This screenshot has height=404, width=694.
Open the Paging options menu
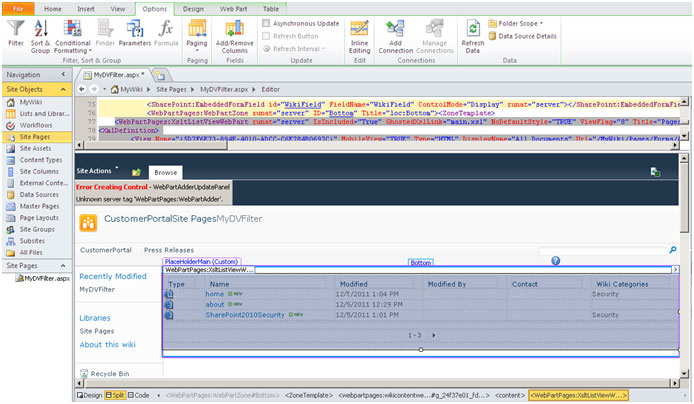click(197, 35)
